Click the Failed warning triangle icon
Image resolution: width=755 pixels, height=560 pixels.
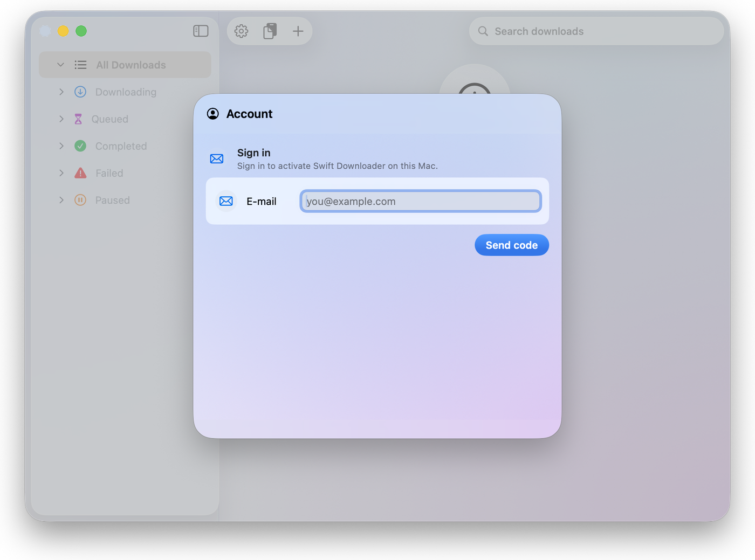point(80,173)
